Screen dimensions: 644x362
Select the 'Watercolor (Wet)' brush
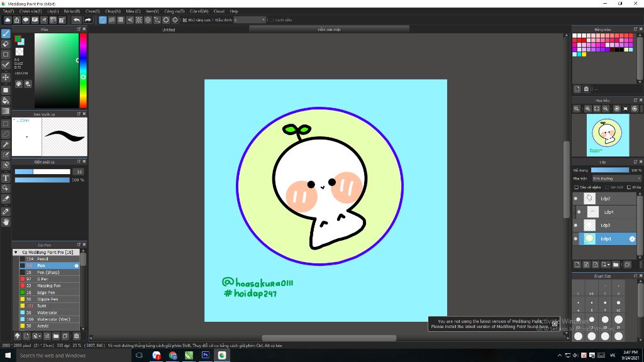49,319
